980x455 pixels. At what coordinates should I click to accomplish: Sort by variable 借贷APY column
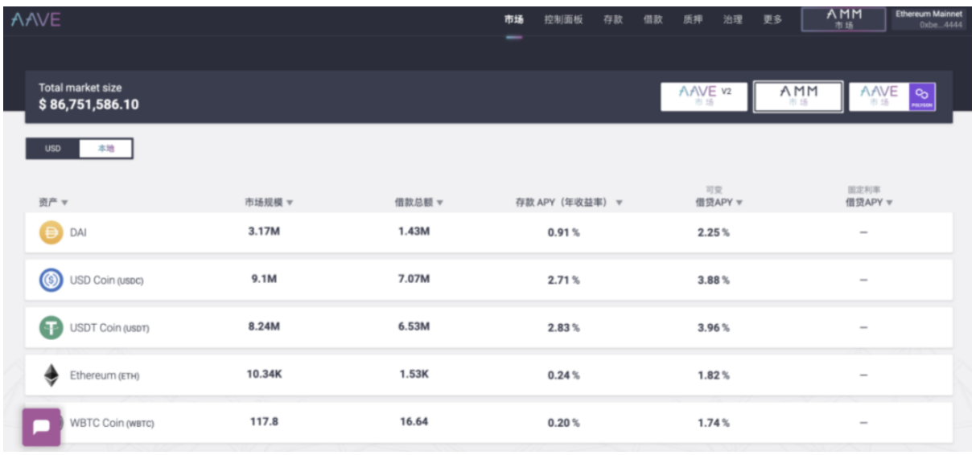pyautogui.click(x=719, y=203)
